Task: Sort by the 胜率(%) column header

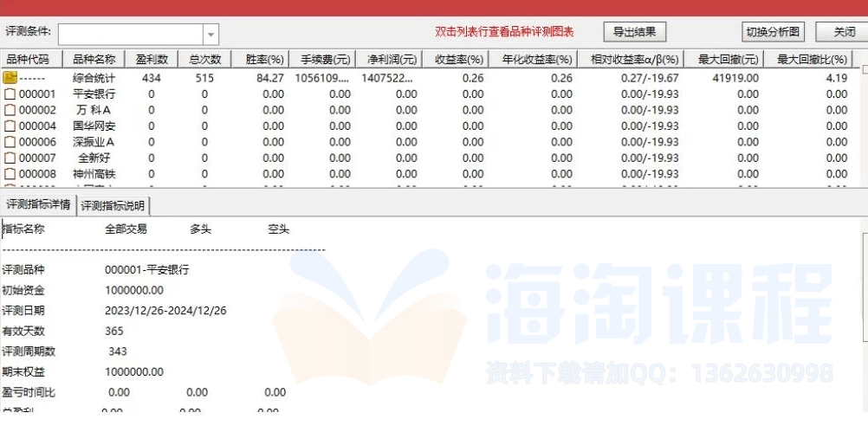Action: (264, 60)
